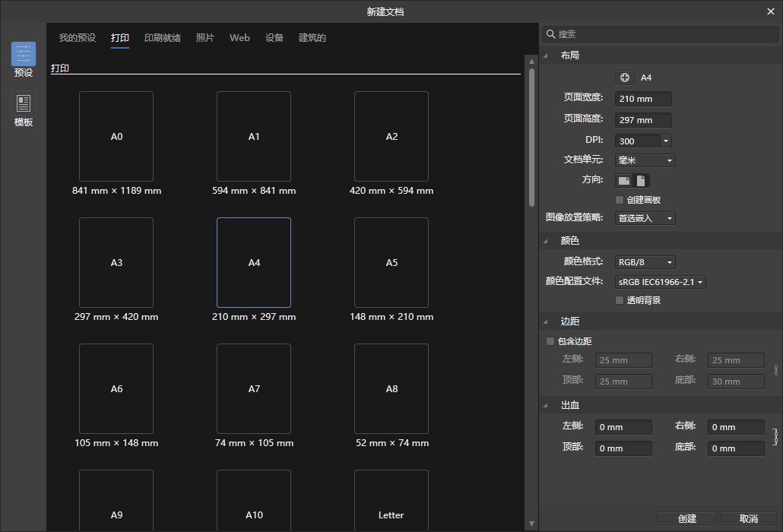This screenshot has width=783, height=532.
Task: Click the 取消 button
Action: (x=748, y=518)
